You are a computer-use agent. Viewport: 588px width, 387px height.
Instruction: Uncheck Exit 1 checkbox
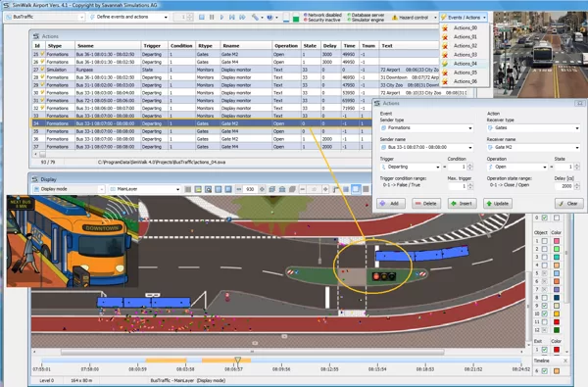tap(545, 350)
